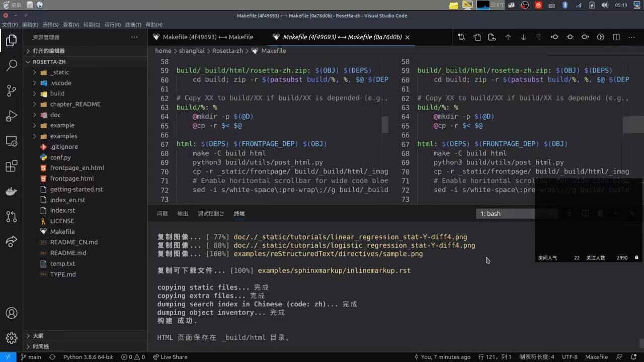644x362 pixels.
Task: Click Python 3.8.6 64-bit interpreter selector
Action: click(x=88, y=357)
